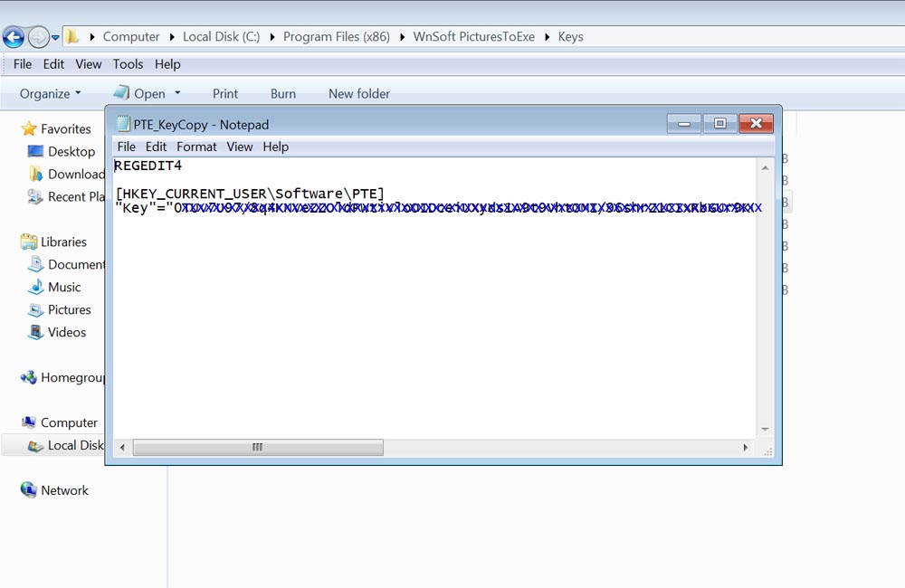
Task: Click the Homegroup icon in sidebar
Action: (29, 378)
